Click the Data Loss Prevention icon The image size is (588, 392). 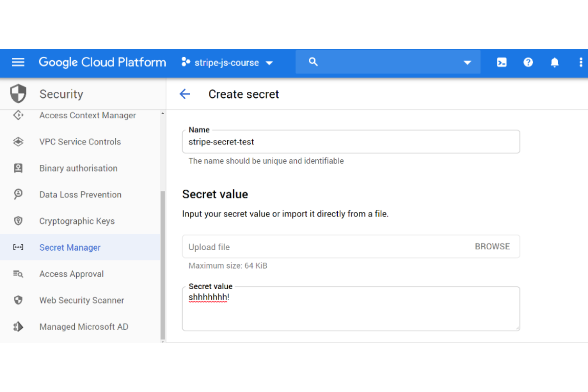(18, 194)
